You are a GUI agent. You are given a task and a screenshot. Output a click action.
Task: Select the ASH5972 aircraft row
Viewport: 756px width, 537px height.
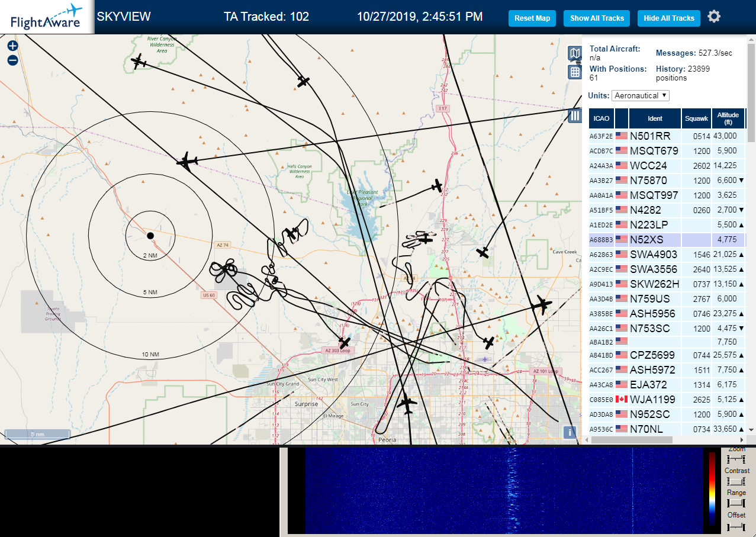click(667, 370)
